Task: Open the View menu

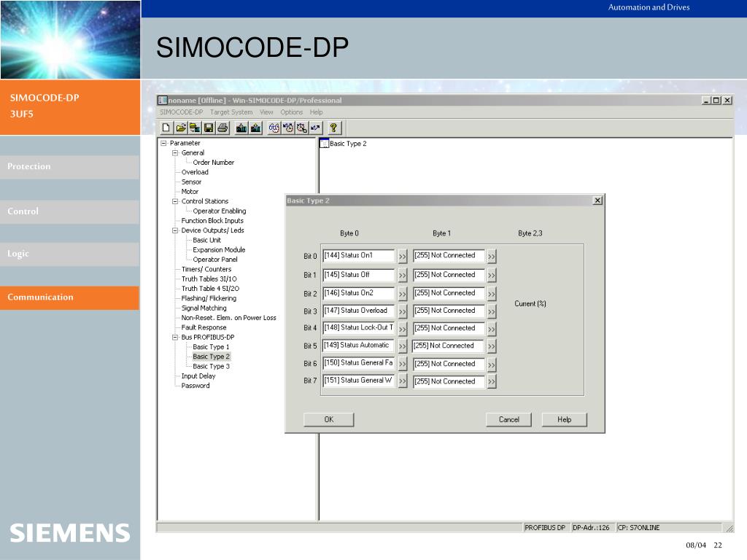Action: [266, 112]
